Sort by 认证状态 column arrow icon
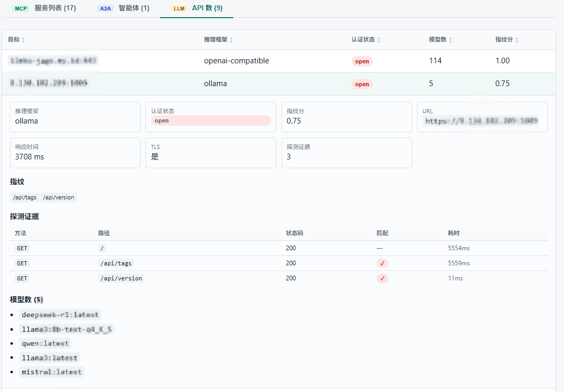564x392 pixels. click(379, 40)
